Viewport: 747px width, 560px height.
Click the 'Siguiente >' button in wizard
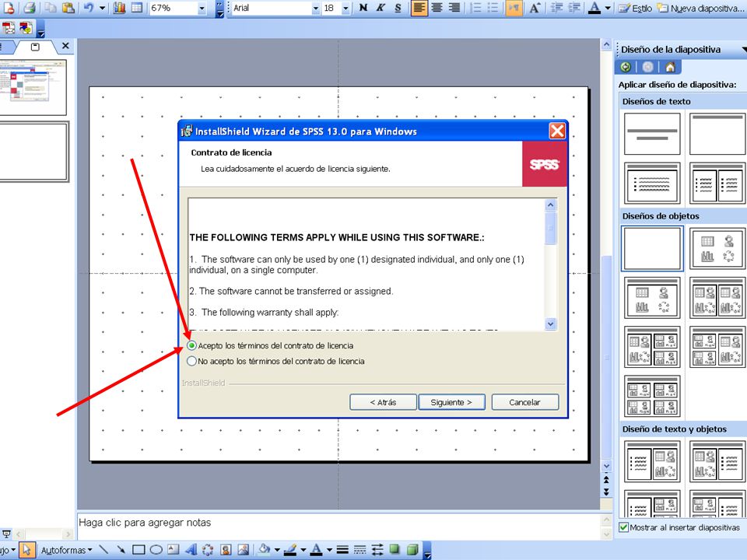pos(451,402)
